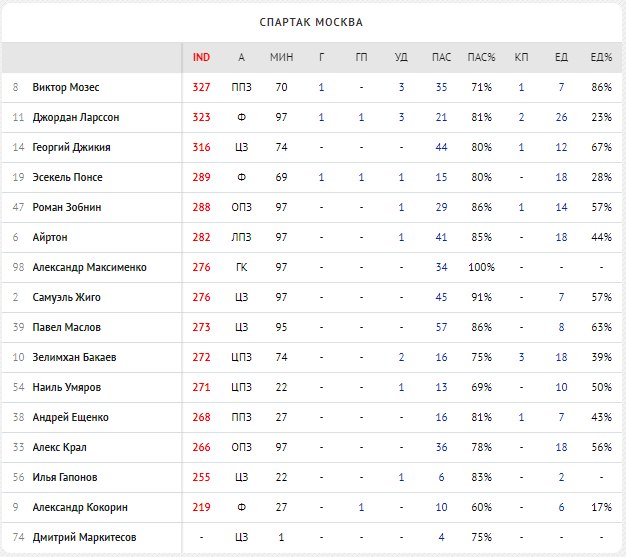Open player Зелимхан Бакаев
Screen dimensions: 626x557
point(74,357)
